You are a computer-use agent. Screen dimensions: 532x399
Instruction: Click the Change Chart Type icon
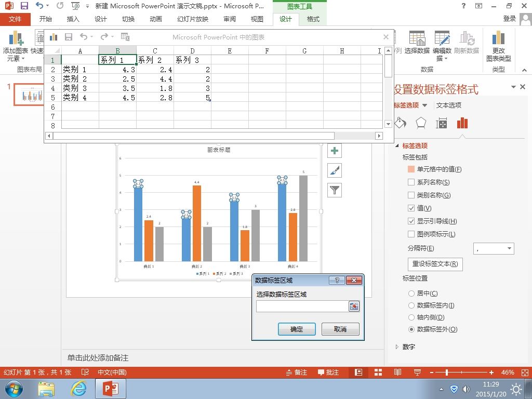pyautogui.click(x=498, y=38)
